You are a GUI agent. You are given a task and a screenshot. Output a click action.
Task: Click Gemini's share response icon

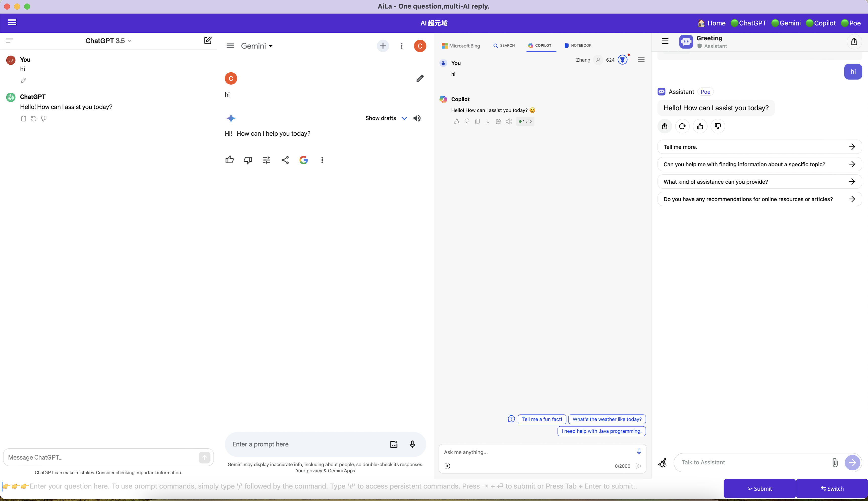pyautogui.click(x=285, y=160)
